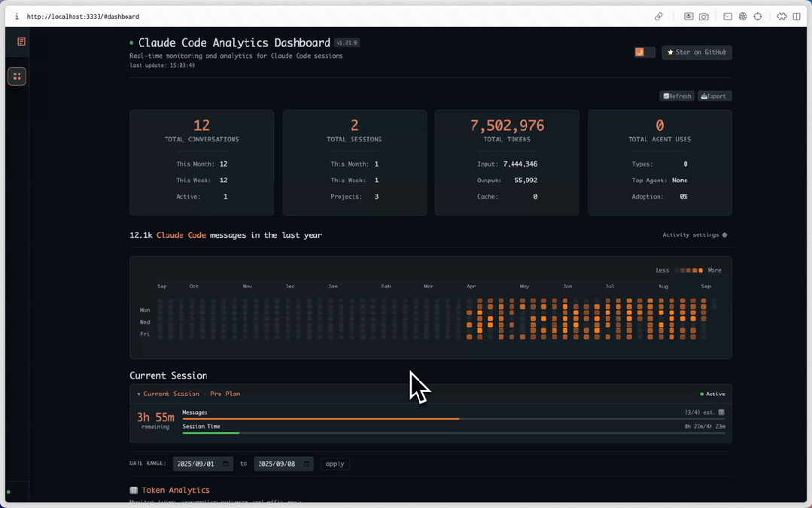Image resolution: width=812 pixels, height=508 pixels.
Task: Click the Activity settings gear icon
Action: pyautogui.click(x=724, y=235)
